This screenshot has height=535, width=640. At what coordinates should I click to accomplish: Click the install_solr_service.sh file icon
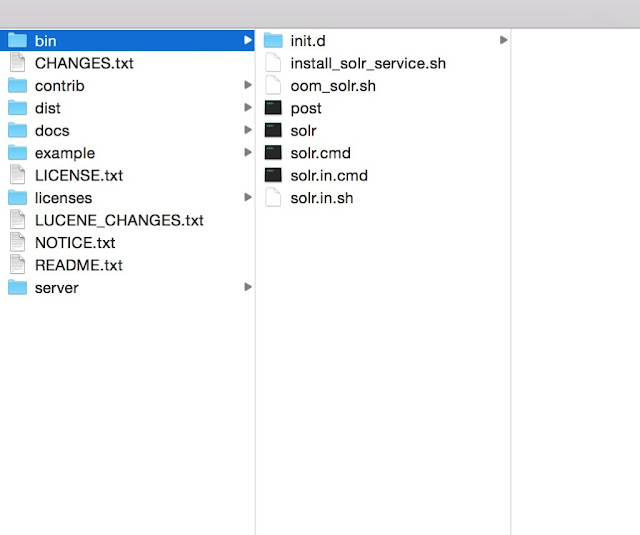pos(273,62)
